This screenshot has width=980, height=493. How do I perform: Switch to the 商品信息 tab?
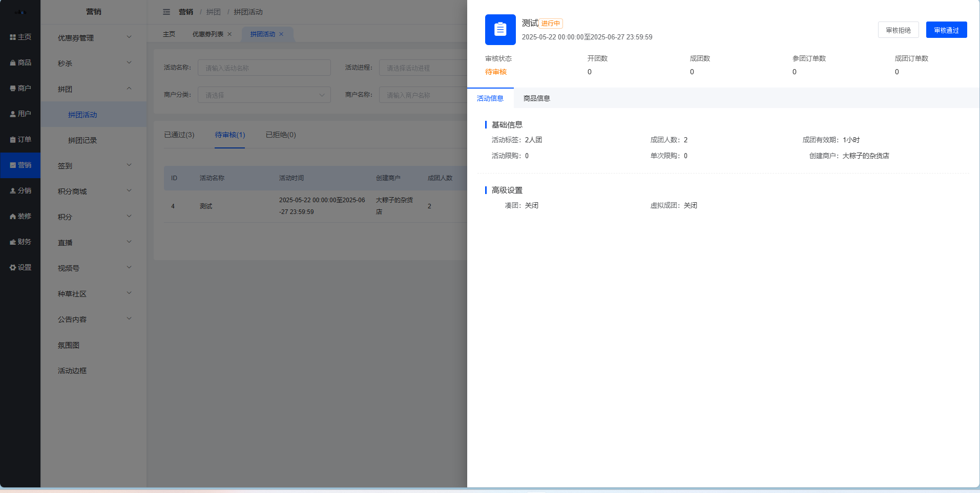pyautogui.click(x=536, y=98)
